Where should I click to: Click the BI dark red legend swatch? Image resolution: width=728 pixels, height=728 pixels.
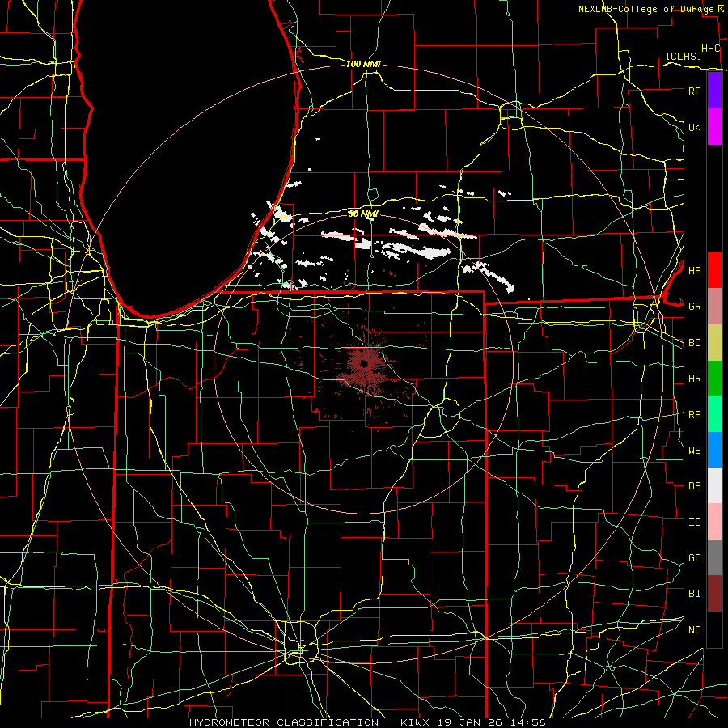(714, 594)
